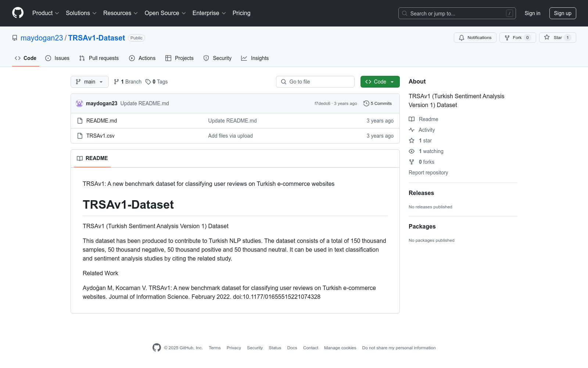Open the Code tab
Image resolution: width=588 pixels, height=368 pixels.
click(26, 58)
